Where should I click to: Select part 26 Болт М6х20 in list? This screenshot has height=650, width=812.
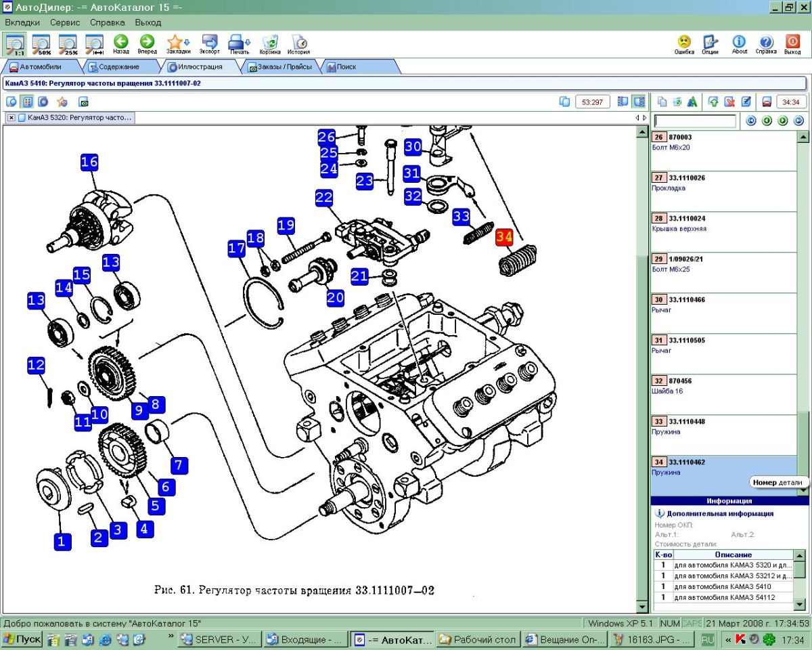(723, 150)
